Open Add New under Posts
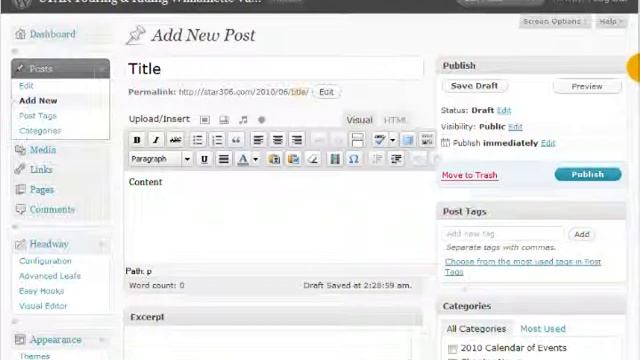 pyautogui.click(x=38, y=101)
